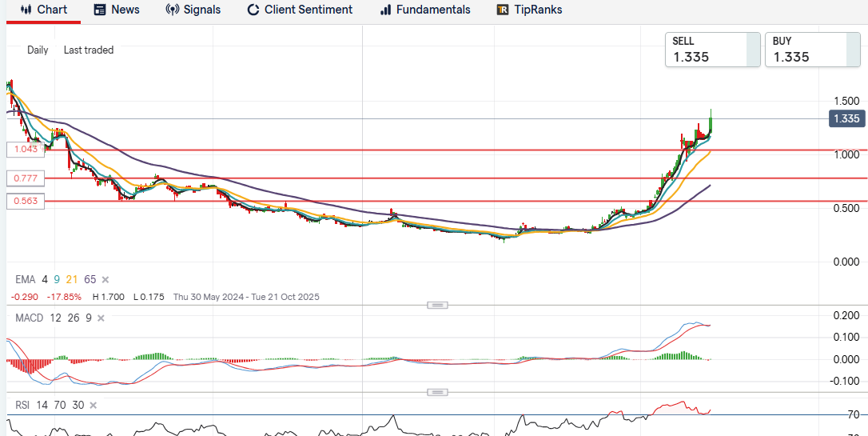Select the 0.563 horizontal level label
This screenshot has width=868, height=436.
coord(25,202)
